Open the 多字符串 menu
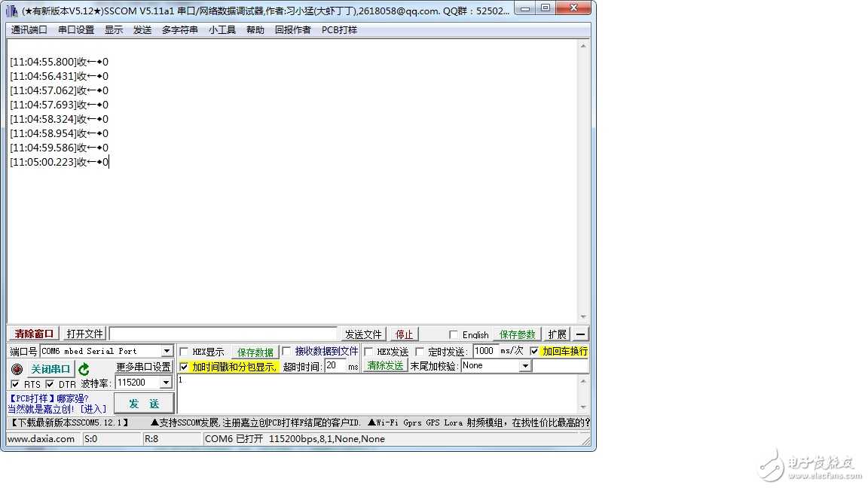 tap(180, 30)
